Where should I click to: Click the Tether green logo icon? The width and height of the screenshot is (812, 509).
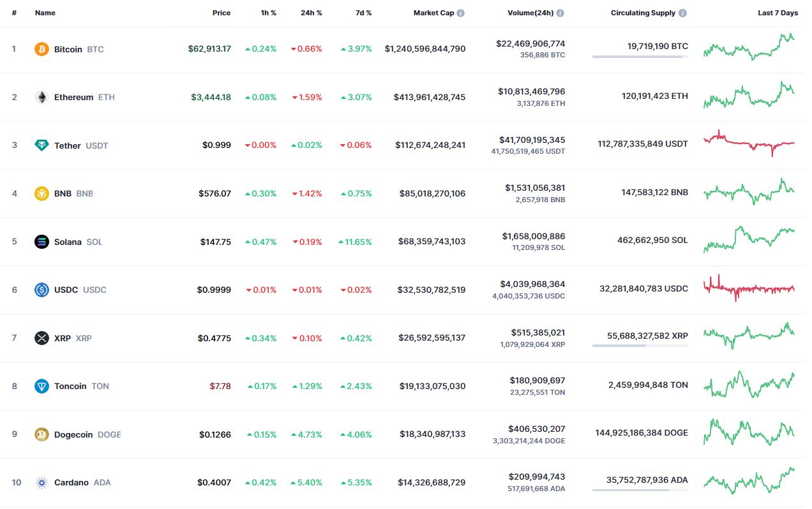pos(41,145)
